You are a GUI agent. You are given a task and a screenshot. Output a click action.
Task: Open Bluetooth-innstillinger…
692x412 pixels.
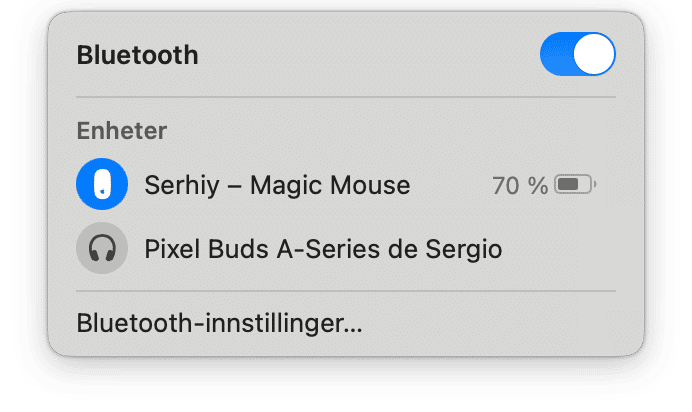click(219, 323)
